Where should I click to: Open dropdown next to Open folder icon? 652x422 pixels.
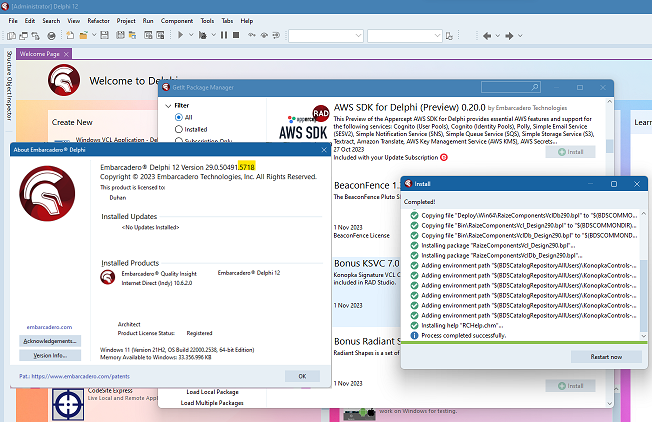coord(94,35)
